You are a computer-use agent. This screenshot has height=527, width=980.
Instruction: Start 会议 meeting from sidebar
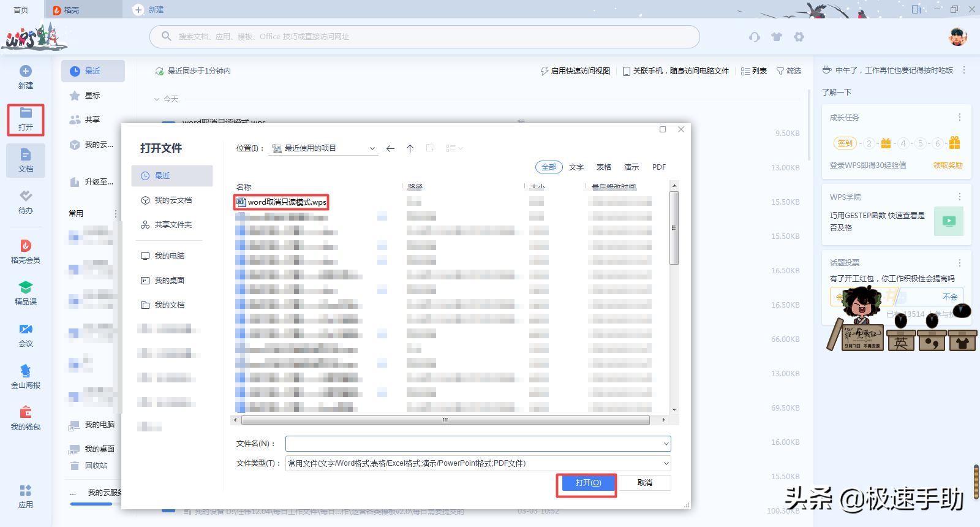point(26,329)
